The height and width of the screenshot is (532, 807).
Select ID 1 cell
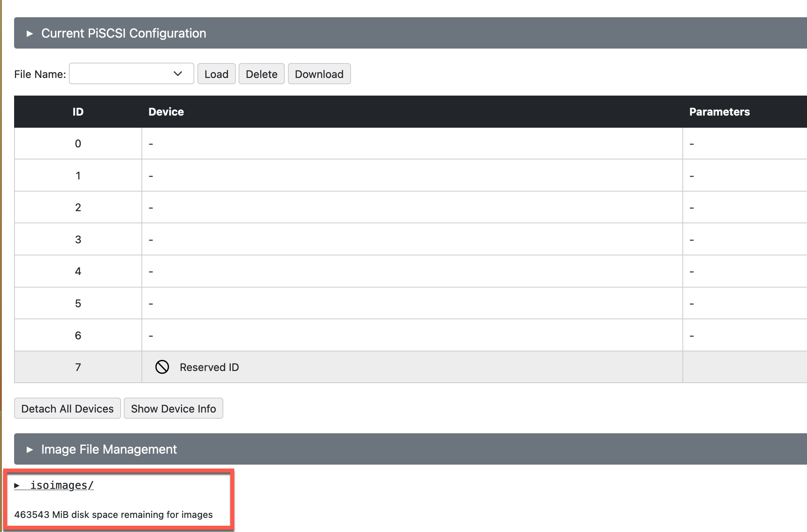[78, 176]
